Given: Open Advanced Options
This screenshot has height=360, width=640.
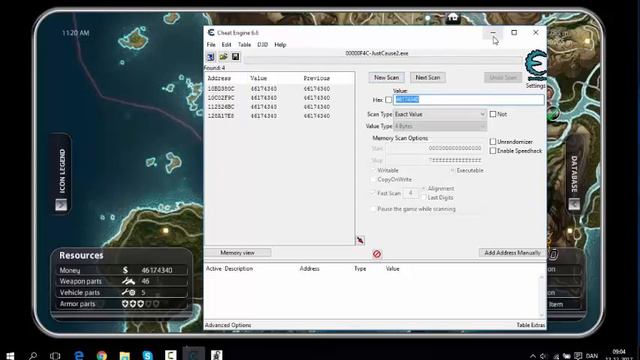Looking at the screenshot, I should 228,325.
